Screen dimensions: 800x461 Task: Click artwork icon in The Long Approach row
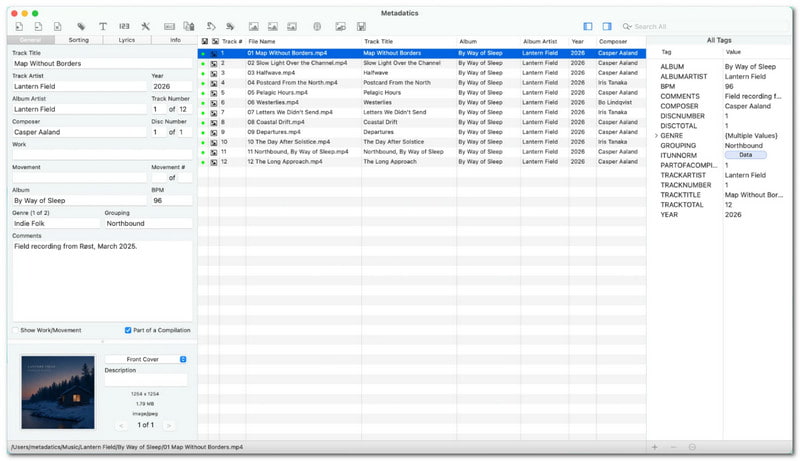tap(214, 162)
